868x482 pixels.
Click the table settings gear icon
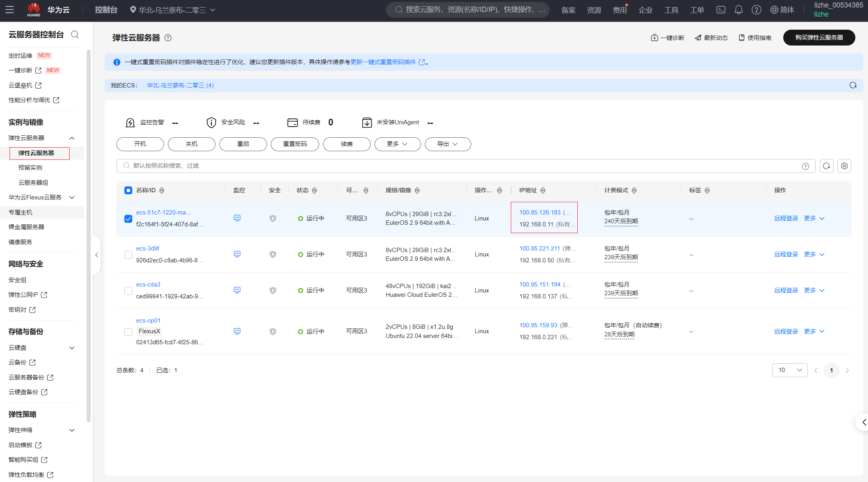[844, 166]
